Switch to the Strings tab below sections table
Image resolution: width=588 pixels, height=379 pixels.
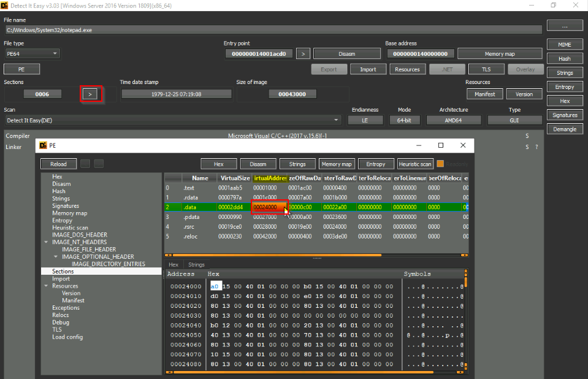(196, 264)
